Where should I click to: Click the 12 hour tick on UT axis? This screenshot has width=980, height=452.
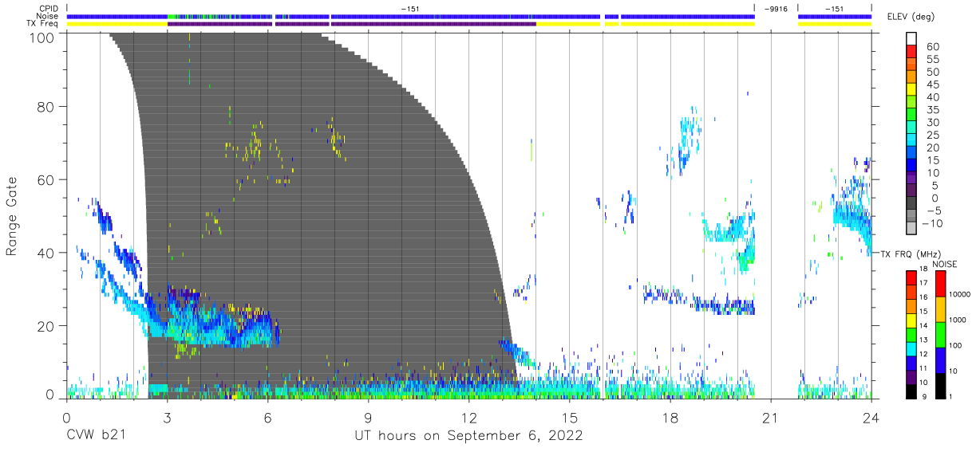click(x=469, y=418)
